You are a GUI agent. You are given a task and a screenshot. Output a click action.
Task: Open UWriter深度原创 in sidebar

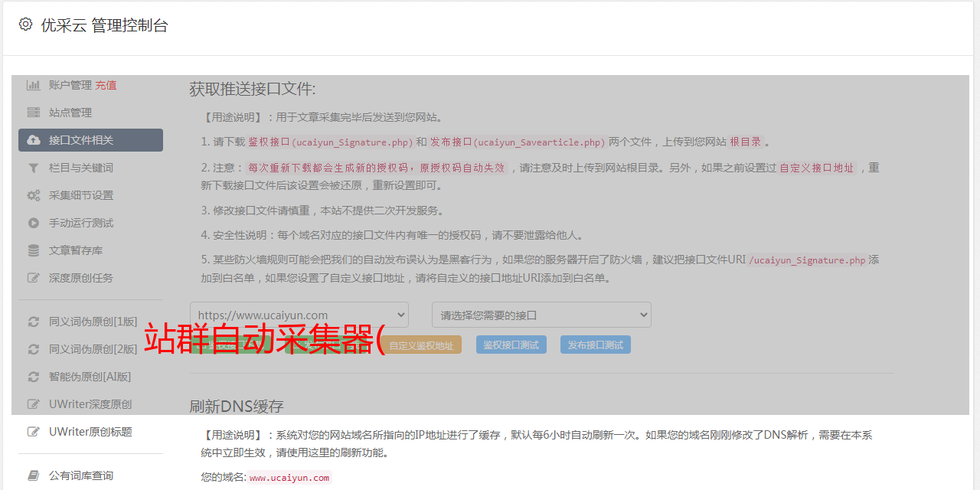[x=90, y=404]
